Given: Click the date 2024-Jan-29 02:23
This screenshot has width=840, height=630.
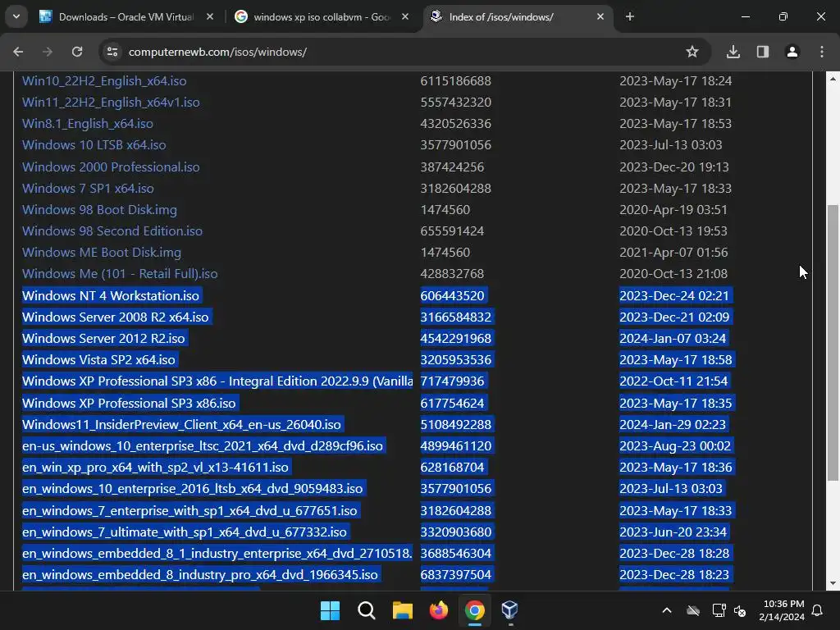Looking at the screenshot, I should pyautogui.click(x=673, y=424).
